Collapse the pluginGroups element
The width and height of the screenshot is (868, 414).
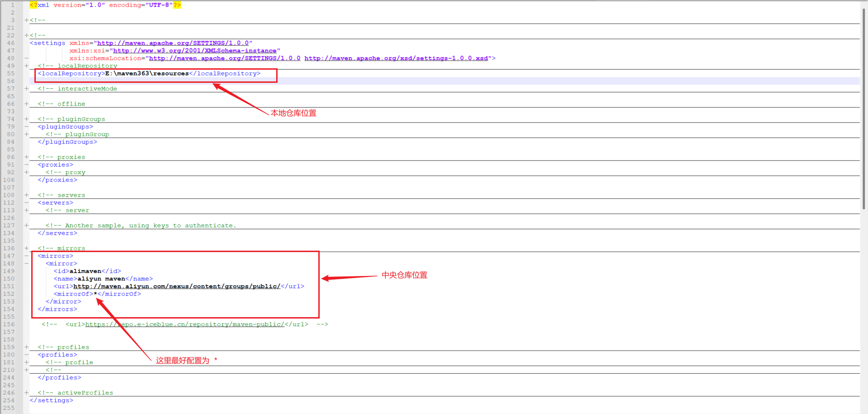point(26,127)
